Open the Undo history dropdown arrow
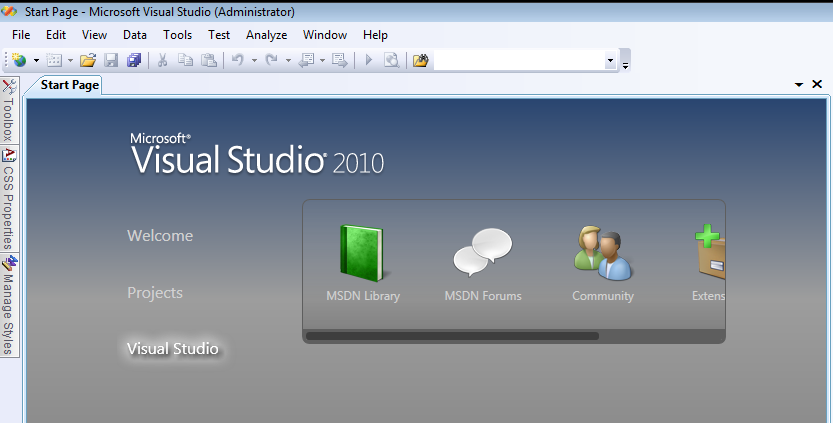Screen dimensions: 833x423 (254, 61)
